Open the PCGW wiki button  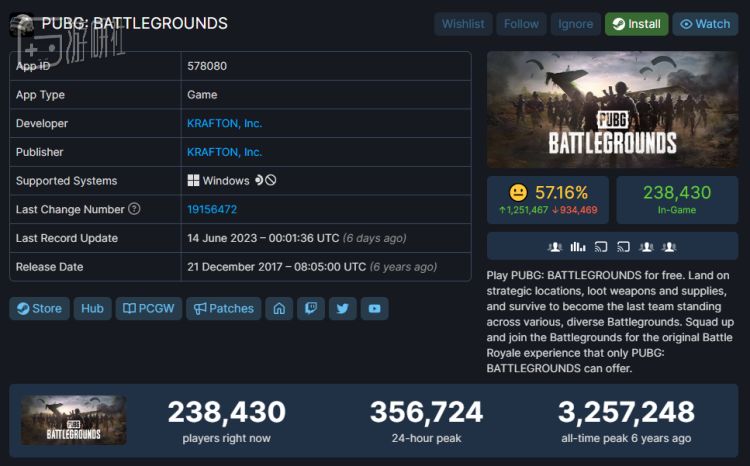(148, 309)
